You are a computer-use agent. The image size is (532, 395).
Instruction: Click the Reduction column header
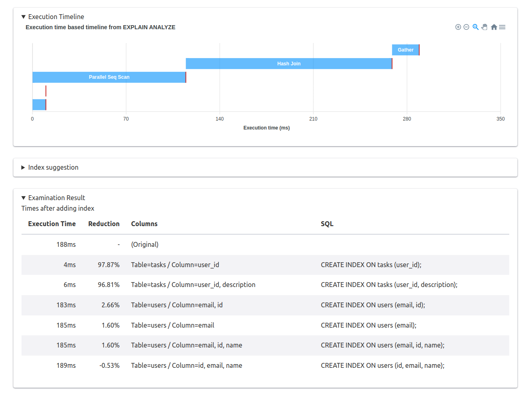click(x=104, y=224)
